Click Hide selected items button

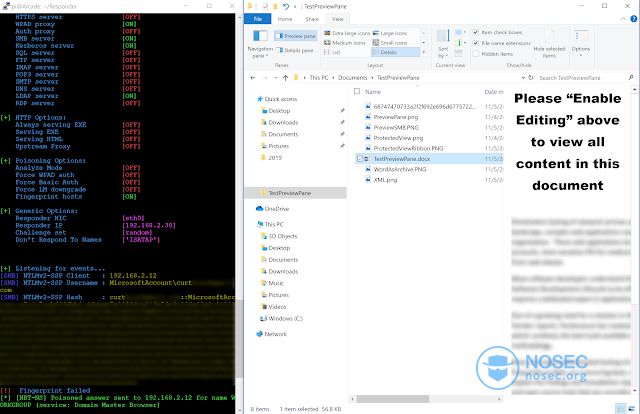[x=549, y=44]
